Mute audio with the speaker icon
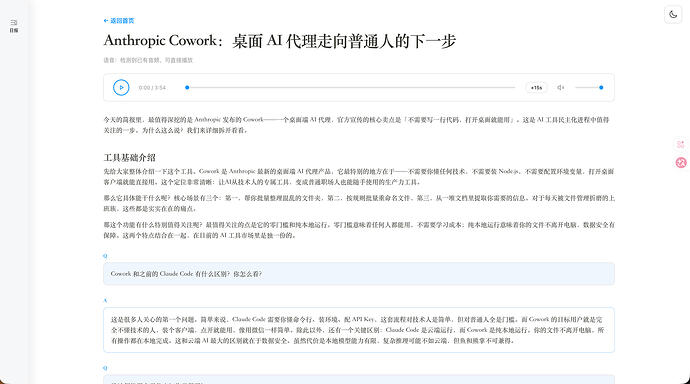Screen dimensions: 690x384 (561, 88)
